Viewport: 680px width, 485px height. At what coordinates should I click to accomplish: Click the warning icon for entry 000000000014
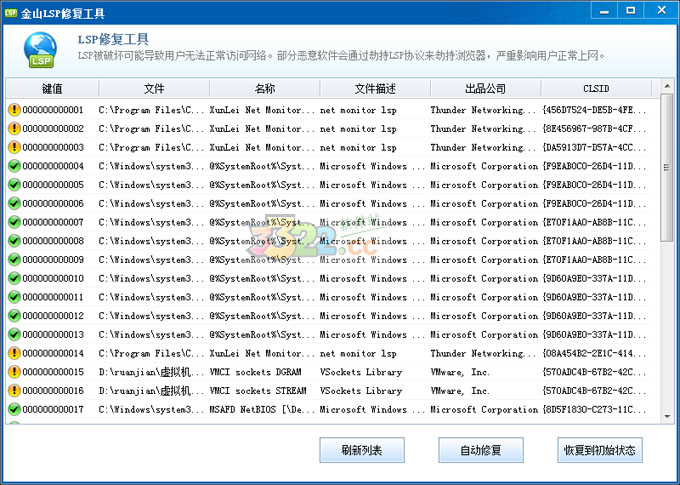point(14,353)
